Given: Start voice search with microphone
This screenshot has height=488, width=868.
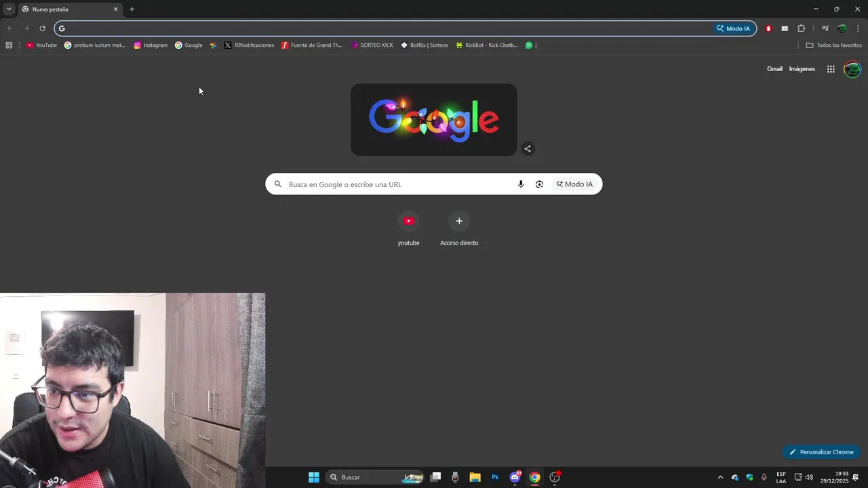Looking at the screenshot, I should 521,184.
